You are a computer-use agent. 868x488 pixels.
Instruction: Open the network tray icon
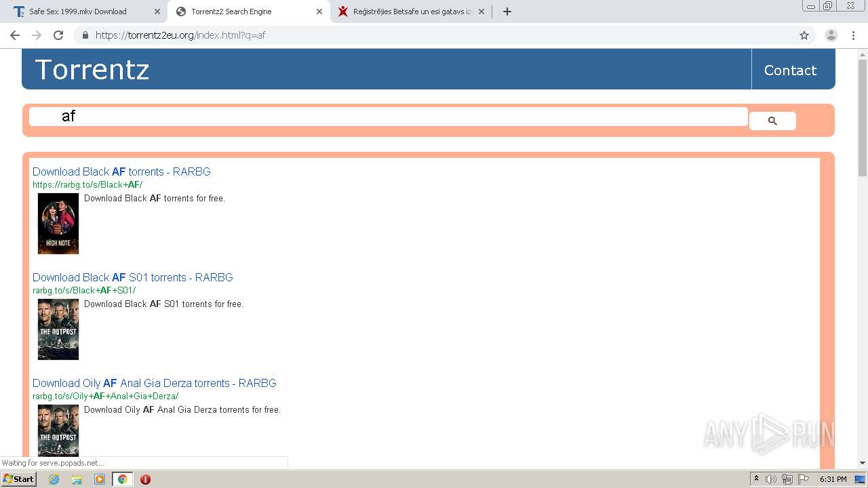[x=787, y=479]
